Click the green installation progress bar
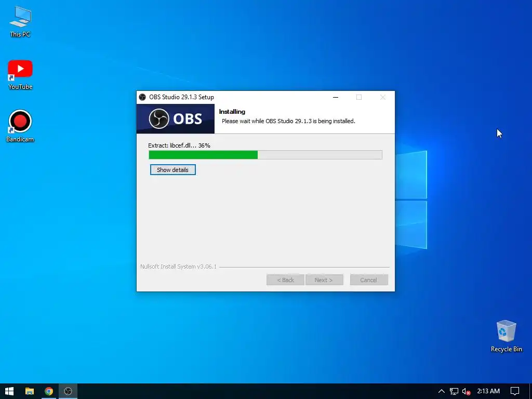Viewport: 532px width, 399px height. [x=265, y=155]
